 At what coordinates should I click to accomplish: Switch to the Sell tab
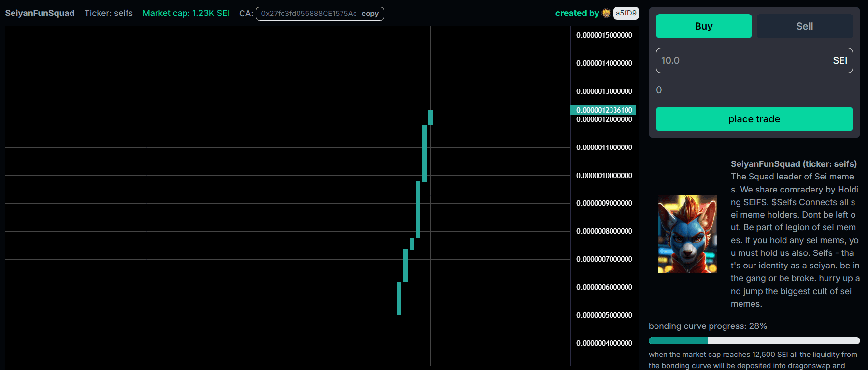point(805,26)
